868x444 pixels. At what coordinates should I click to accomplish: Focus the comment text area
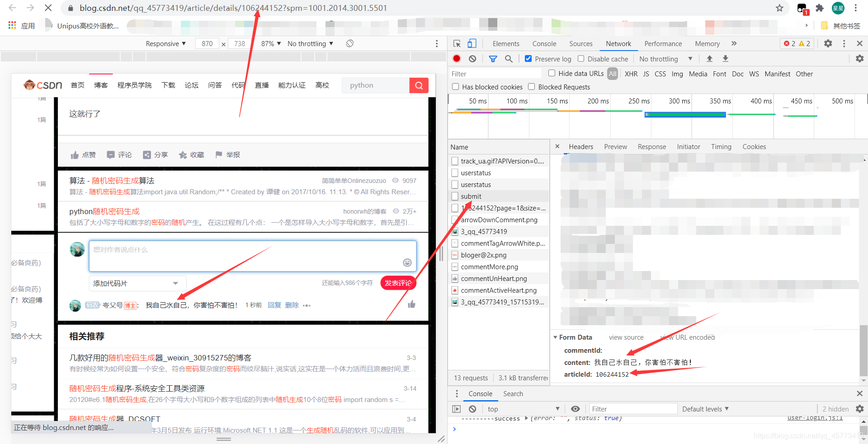coord(252,256)
